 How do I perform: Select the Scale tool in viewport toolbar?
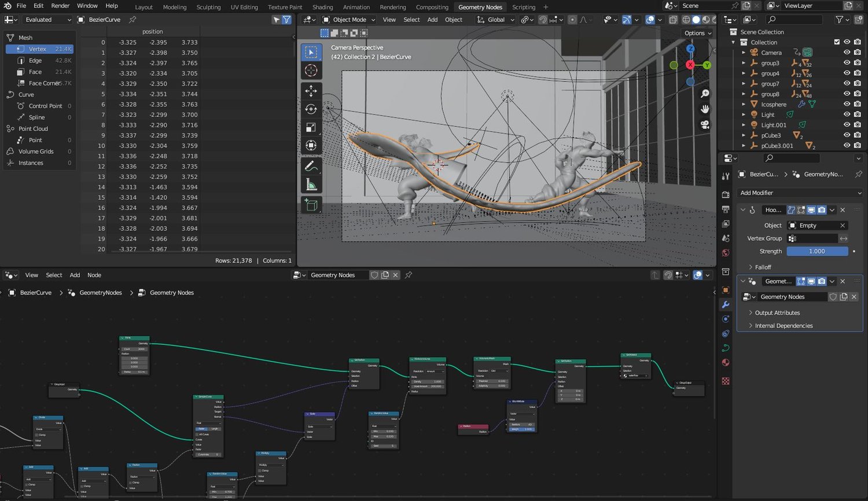pos(311,127)
